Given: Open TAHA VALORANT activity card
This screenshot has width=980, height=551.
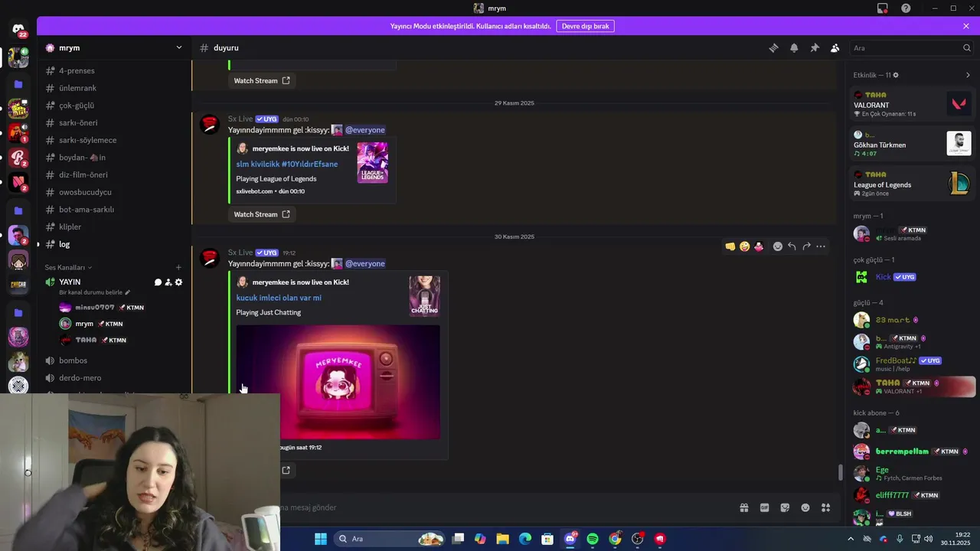Looking at the screenshot, I should 912,104.
